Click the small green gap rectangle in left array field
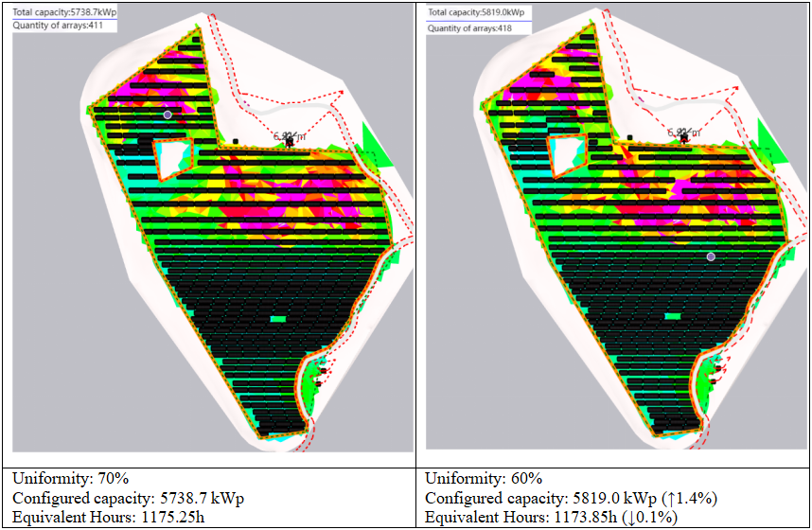This screenshot has width=812, height=530. 278,319
